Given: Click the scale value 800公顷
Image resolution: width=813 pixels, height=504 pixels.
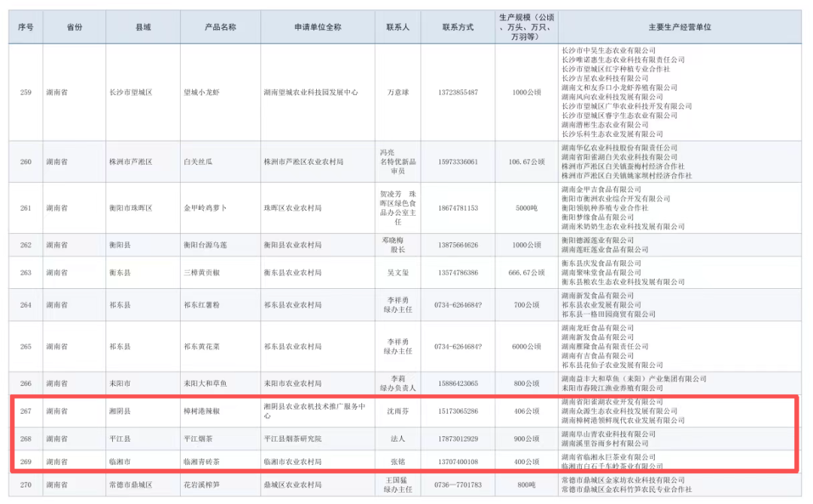Looking at the screenshot, I should (526, 384).
